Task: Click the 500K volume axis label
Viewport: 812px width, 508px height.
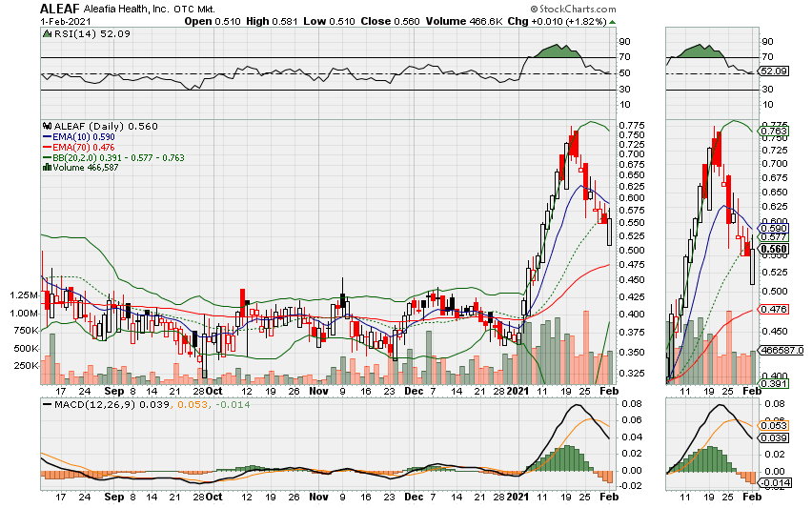Action: 26,349
